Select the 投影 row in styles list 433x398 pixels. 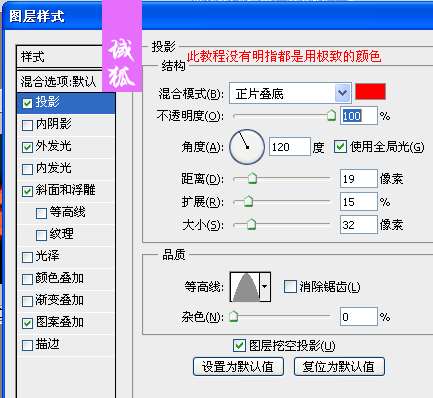[x=66, y=103]
